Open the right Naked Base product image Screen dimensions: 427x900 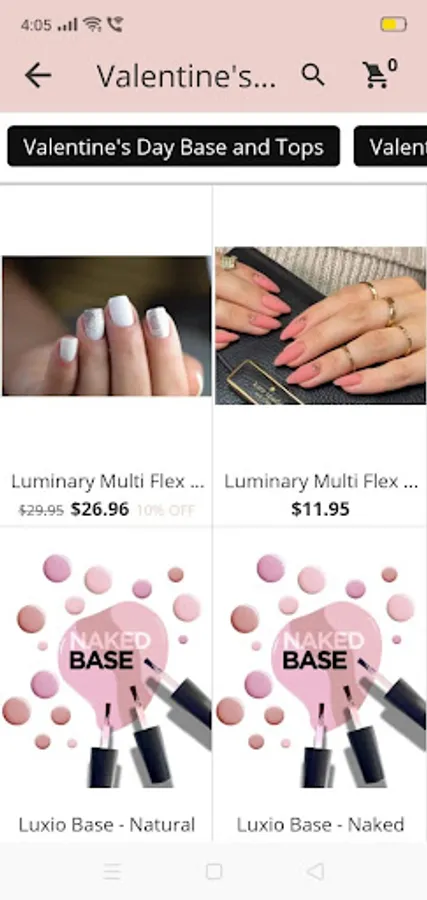pyautogui.click(x=320, y=670)
